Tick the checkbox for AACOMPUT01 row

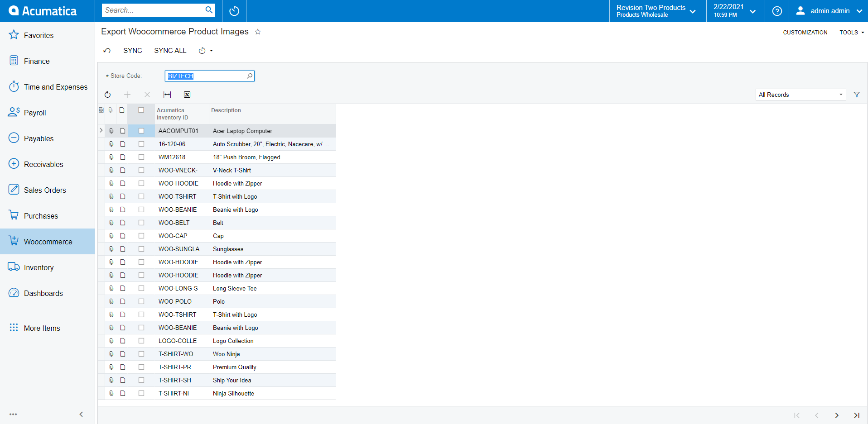click(x=141, y=131)
